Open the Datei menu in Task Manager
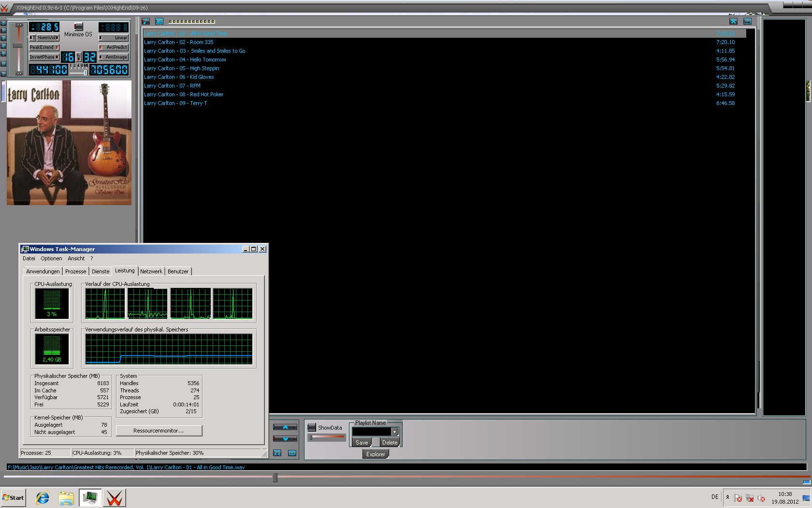This screenshot has width=812, height=508. 29,258
